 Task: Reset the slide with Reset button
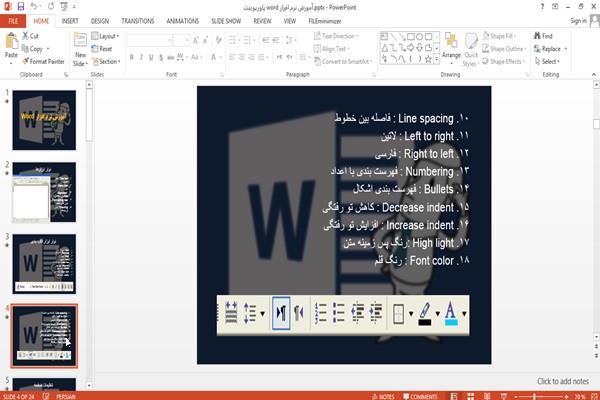[x=102, y=49]
